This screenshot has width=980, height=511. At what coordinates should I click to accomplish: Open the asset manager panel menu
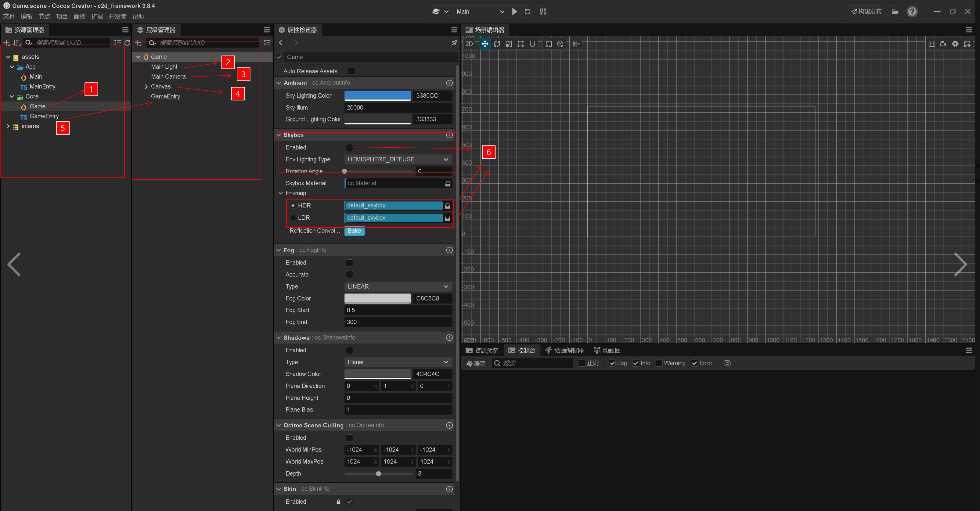pyautogui.click(x=125, y=30)
